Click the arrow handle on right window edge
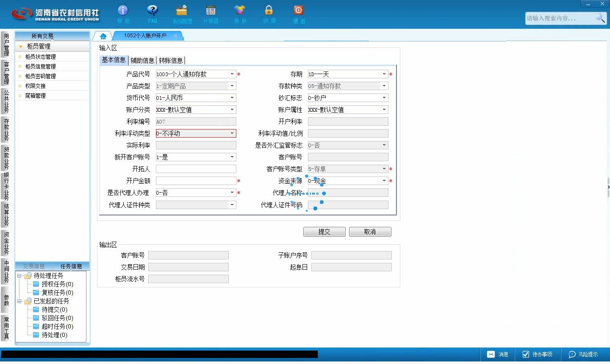The image size is (610, 364). click(608, 187)
